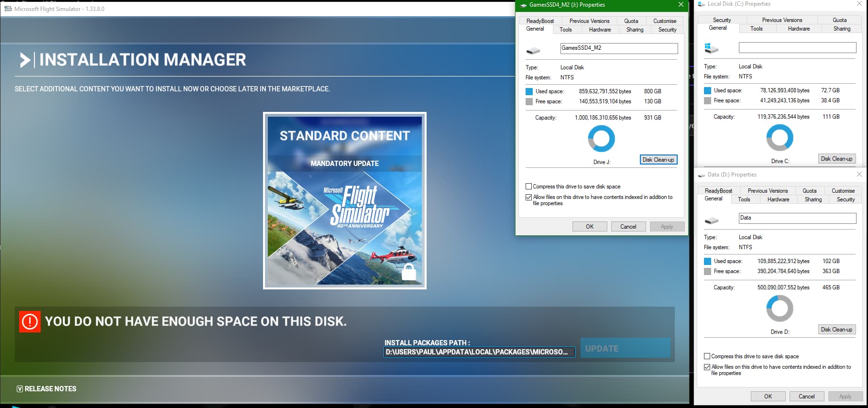The width and height of the screenshot is (868, 408).
Task: Tick compress this drive checkbox for D: drive
Action: (707, 356)
